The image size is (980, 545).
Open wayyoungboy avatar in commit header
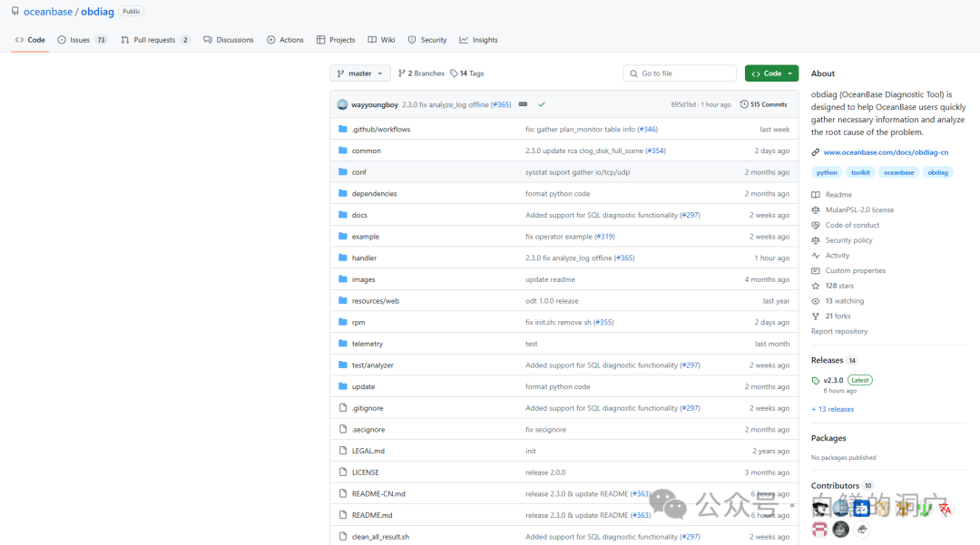point(342,105)
